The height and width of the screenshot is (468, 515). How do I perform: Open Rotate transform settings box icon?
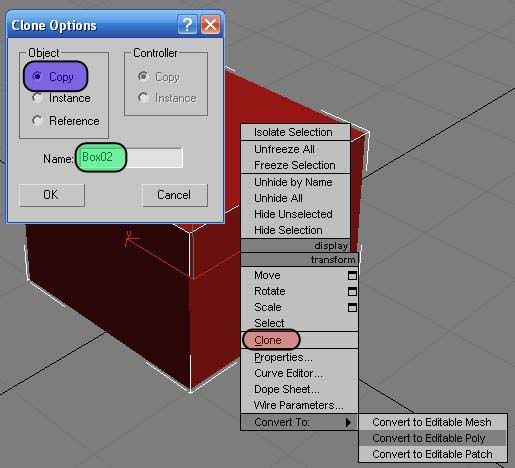[352, 291]
